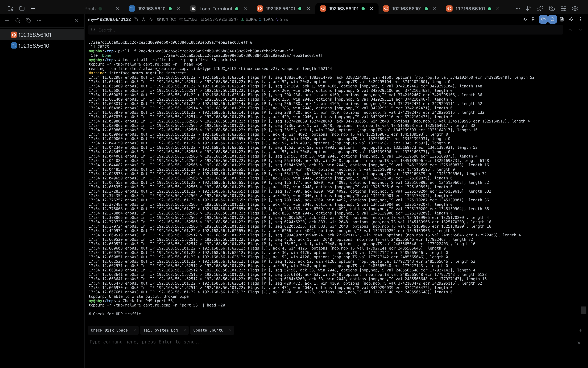Open the session log document icon
Screen dimensions: 588x368
(562, 19)
